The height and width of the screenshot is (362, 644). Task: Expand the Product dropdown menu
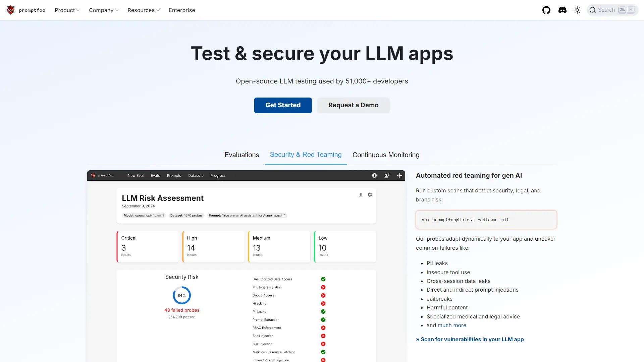pos(67,10)
